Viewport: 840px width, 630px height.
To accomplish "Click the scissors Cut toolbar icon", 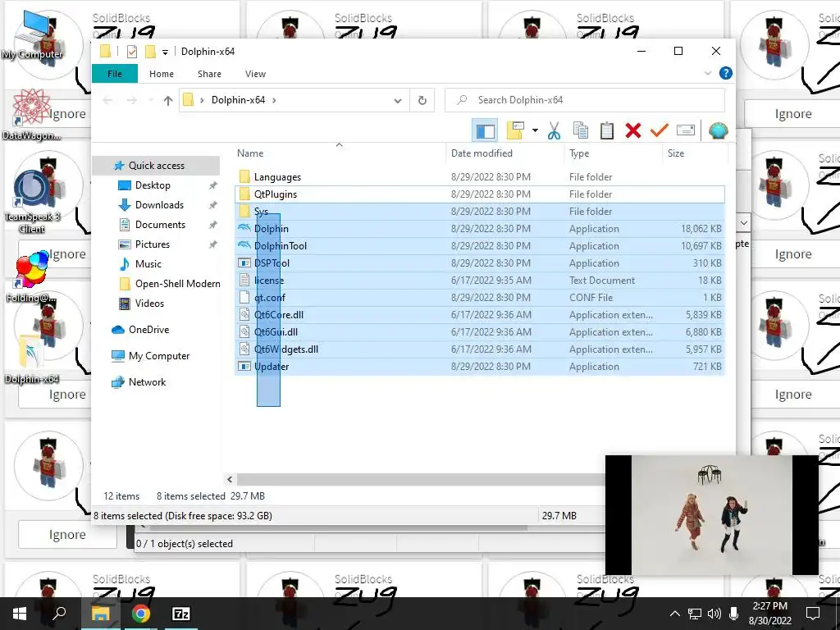I will tap(554, 130).
